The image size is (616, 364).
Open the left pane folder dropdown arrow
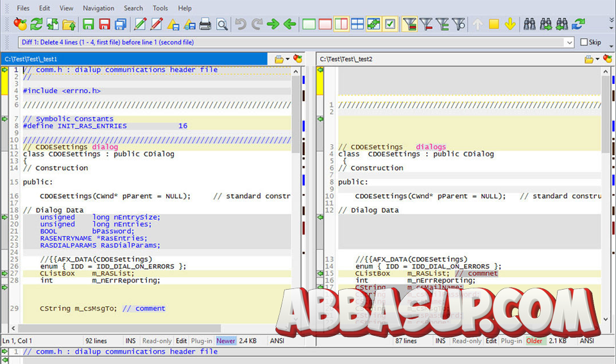(287, 59)
